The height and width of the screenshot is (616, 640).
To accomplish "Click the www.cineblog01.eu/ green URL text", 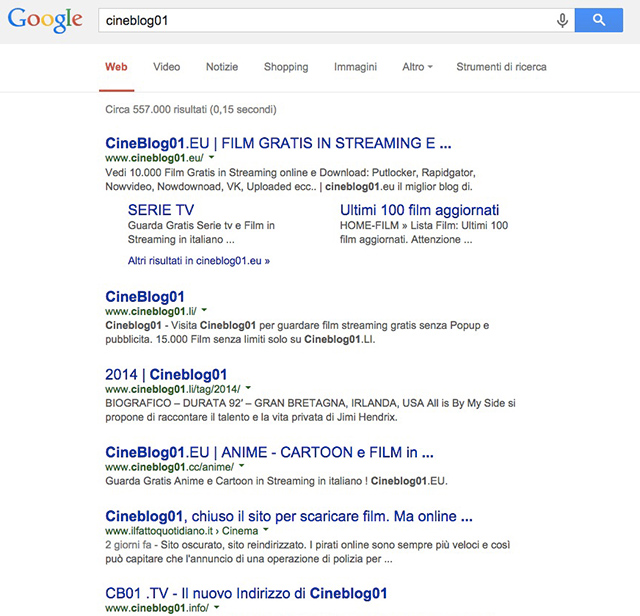I will pyautogui.click(x=154, y=158).
